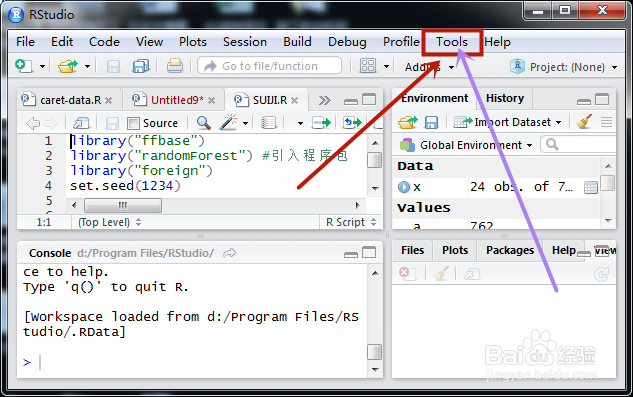Switch to the Plots tab
This screenshot has height=397, width=633.
pyautogui.click(x=455, y=250)
